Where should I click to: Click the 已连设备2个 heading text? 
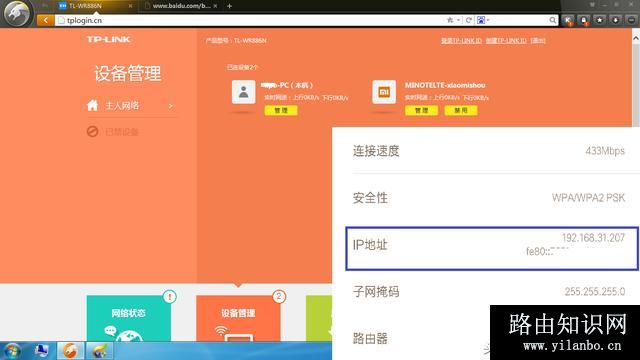242,67
